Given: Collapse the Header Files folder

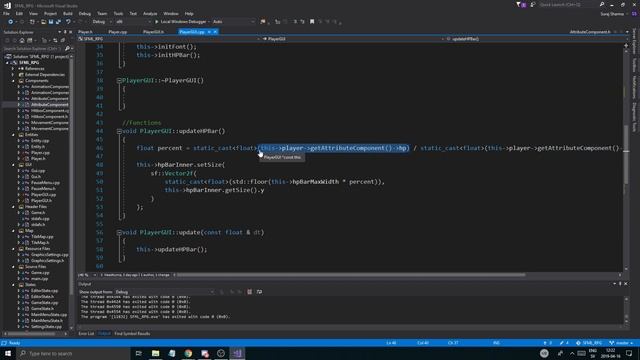Looking at the screenshot, I should pos(13,207).
